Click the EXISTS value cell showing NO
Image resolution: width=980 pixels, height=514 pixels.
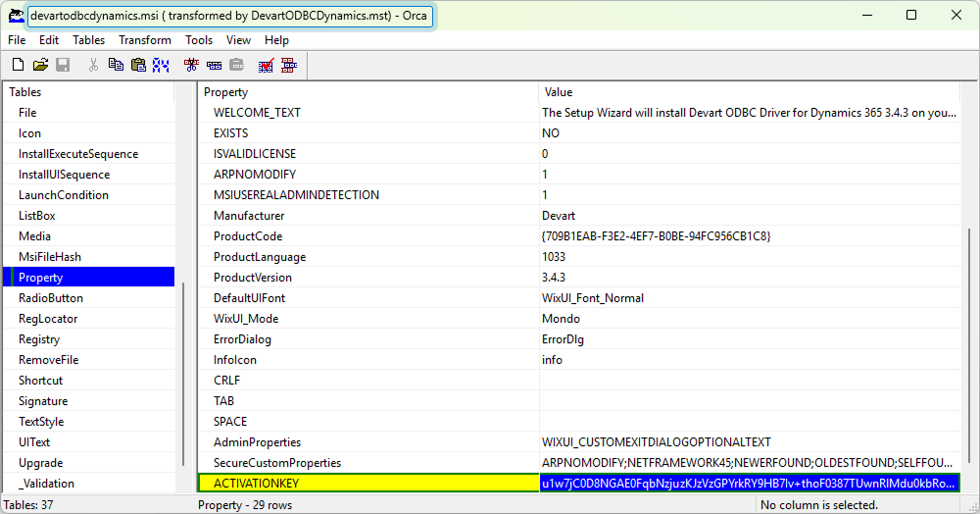point(750,133)
